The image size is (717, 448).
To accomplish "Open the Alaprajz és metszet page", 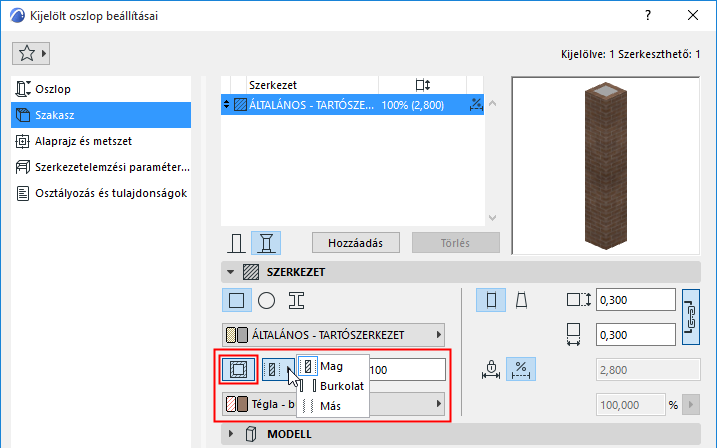I will (x=101, y=141).
